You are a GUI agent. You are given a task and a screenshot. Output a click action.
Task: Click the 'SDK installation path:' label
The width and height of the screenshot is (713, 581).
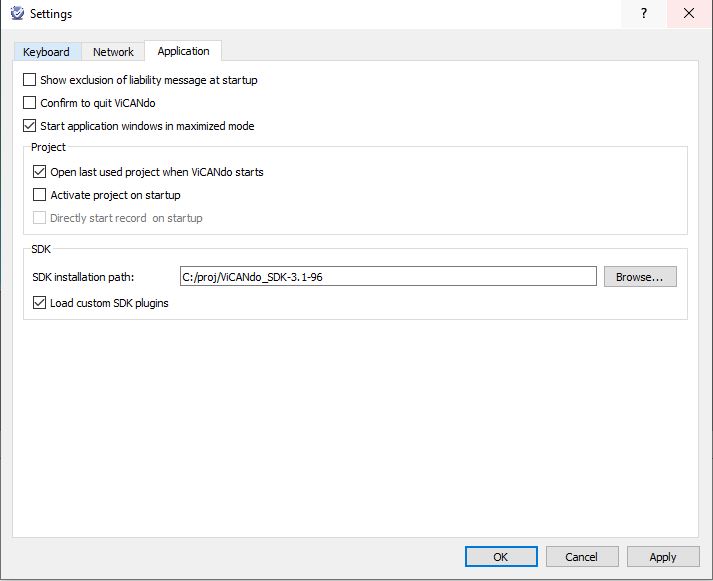pyautogui.click(x=83, y=277)
